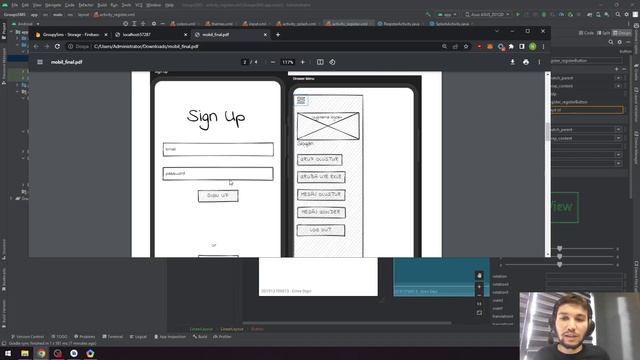Screen dimensions: 640x360
Task: Open Chrome extensions puzzle icon
Action: tap(511, 47)
